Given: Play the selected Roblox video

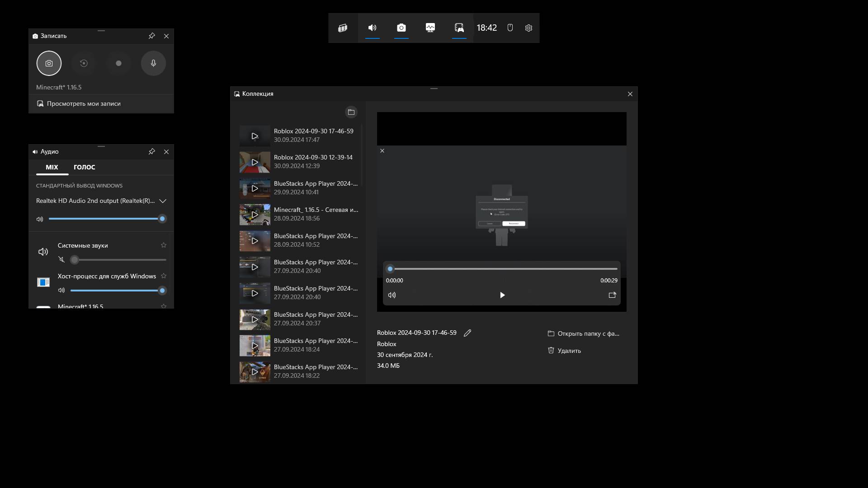Looking at the screenshot, I should (x=502, y=295).
